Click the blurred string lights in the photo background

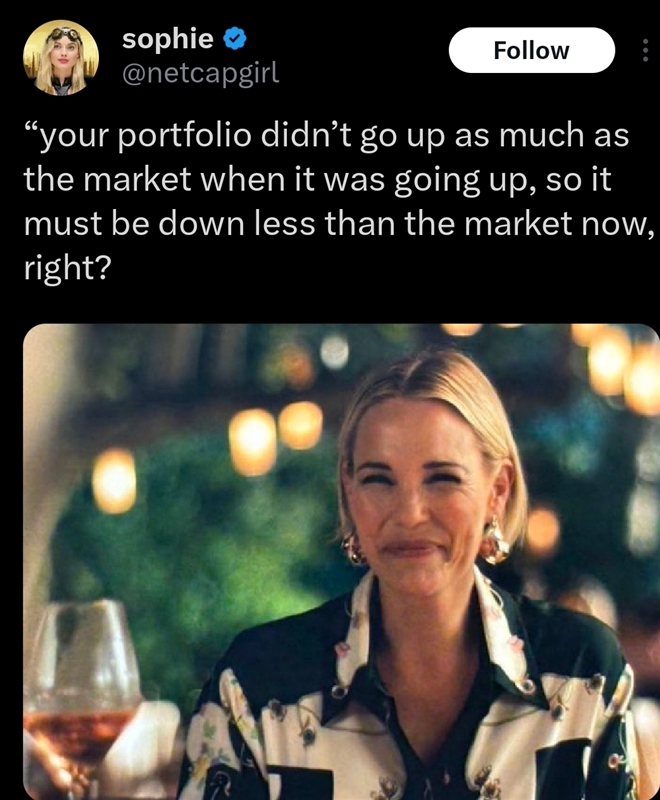[x=275, y=434]
